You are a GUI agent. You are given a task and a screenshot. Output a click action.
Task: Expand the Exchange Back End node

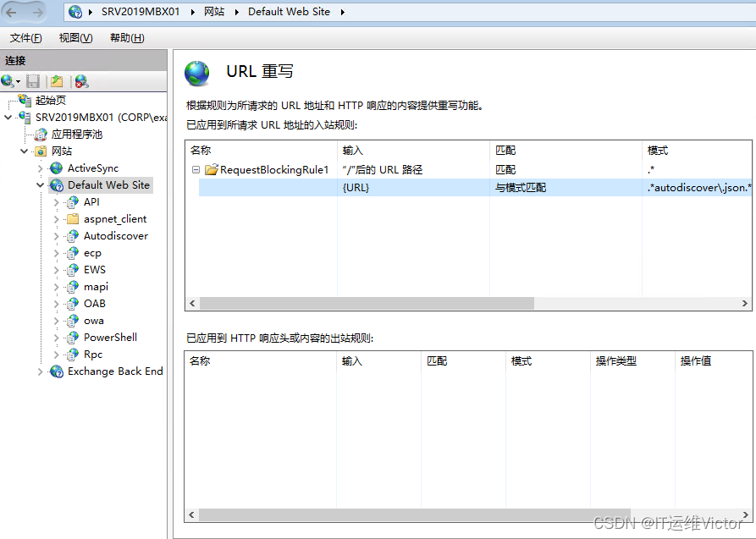click(41, 371)
